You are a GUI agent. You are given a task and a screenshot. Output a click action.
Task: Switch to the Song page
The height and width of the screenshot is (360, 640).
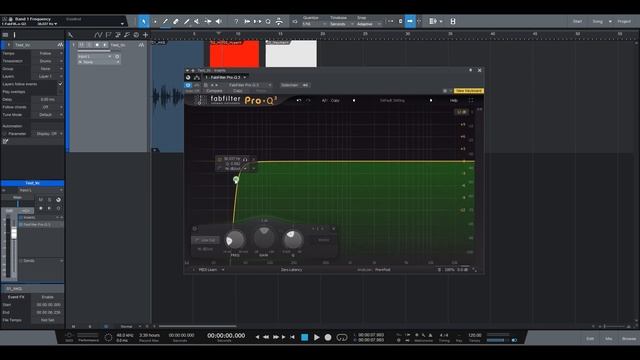tap(598, 21)
